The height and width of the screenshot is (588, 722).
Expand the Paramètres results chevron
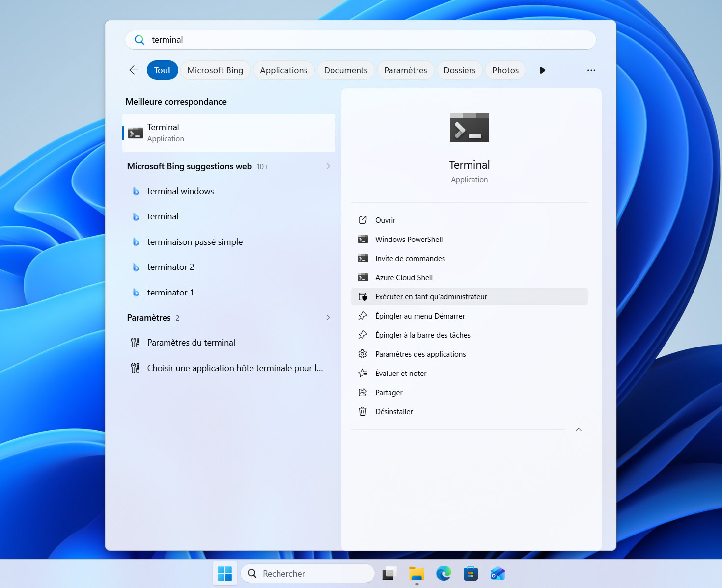click(x=328, y=318)
